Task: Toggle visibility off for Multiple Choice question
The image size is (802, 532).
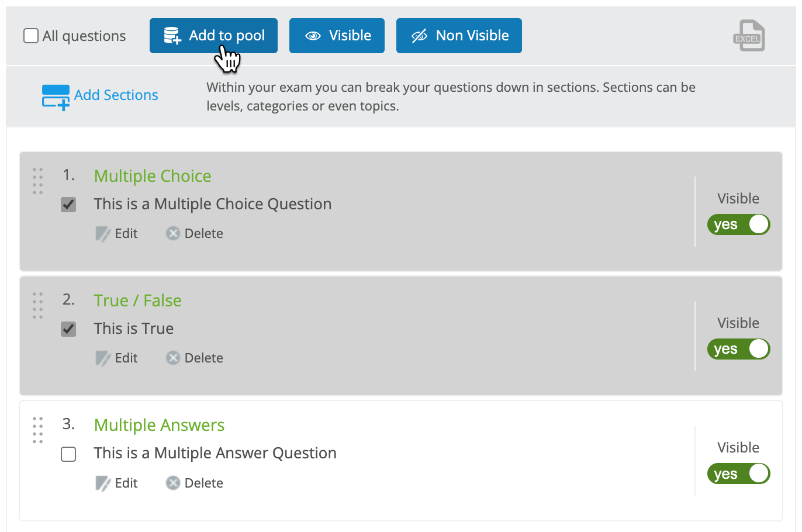Action: coord(738,224)
